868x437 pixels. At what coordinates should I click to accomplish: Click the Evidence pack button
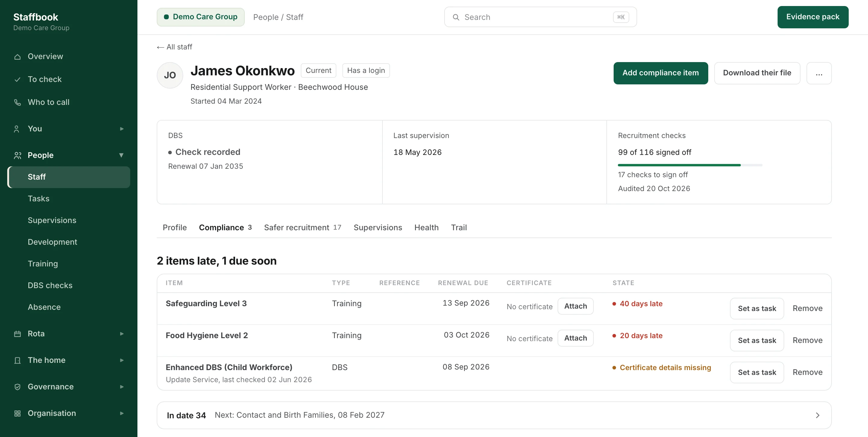813,17
